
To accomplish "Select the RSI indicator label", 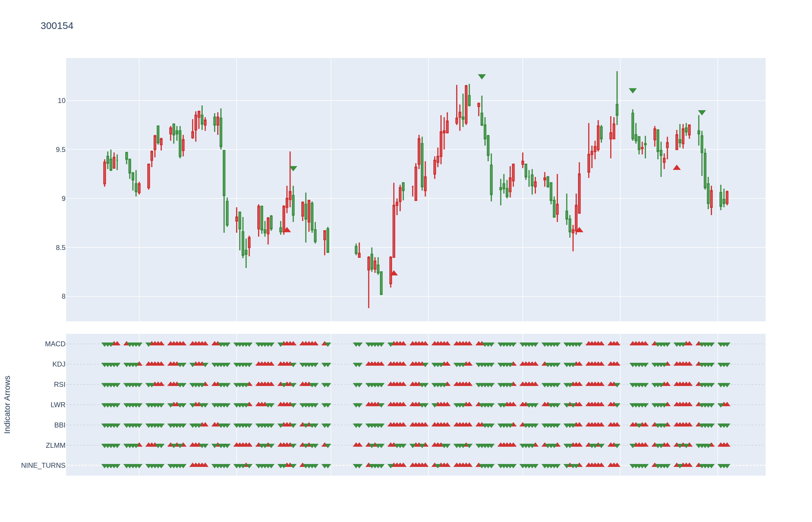I will click(59, 385).
